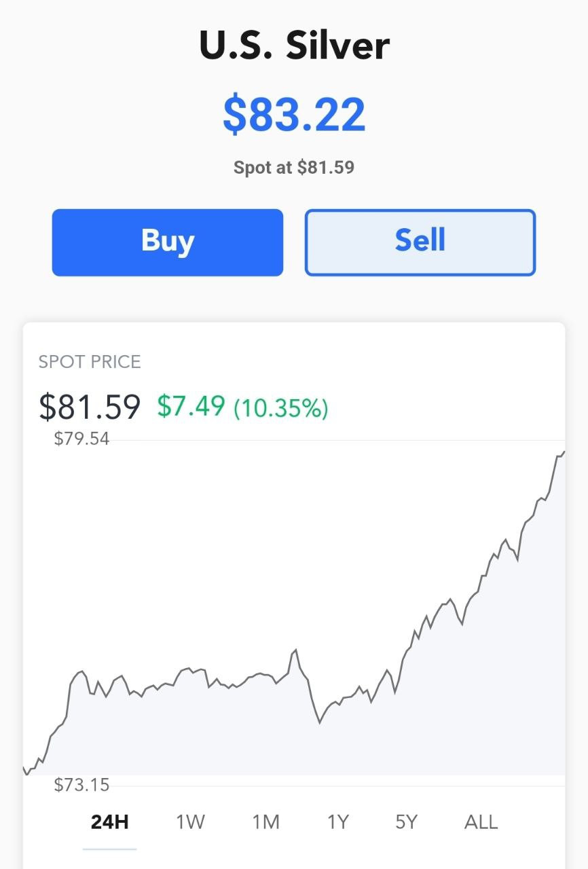Tap the 'Spot at $81.59' text
Image resolution: width=588 pixels, height=869 pixels.
point(294,167)
